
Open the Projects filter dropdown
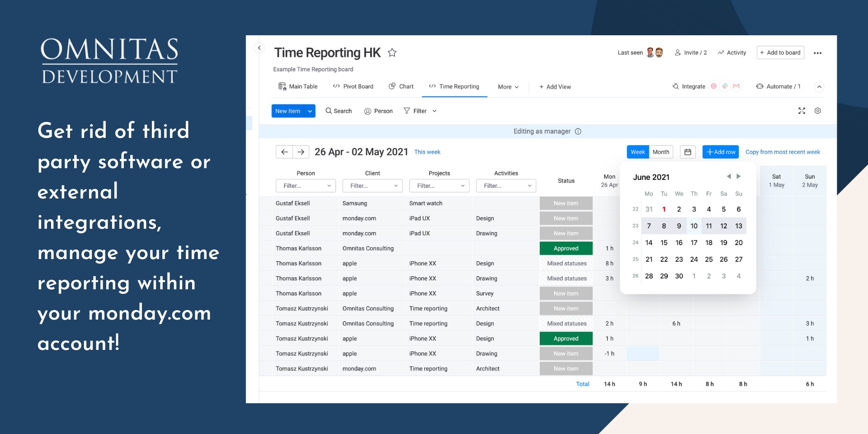click(x=439, y=186)
